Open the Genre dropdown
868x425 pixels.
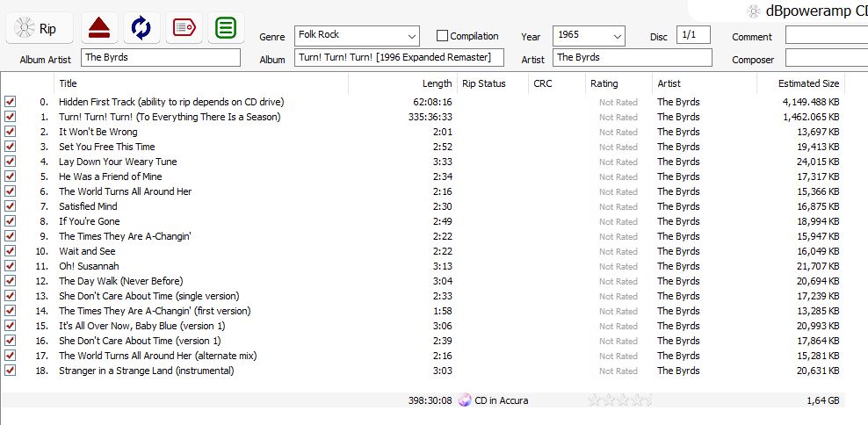pyautogui.click(x=412, y=36)
